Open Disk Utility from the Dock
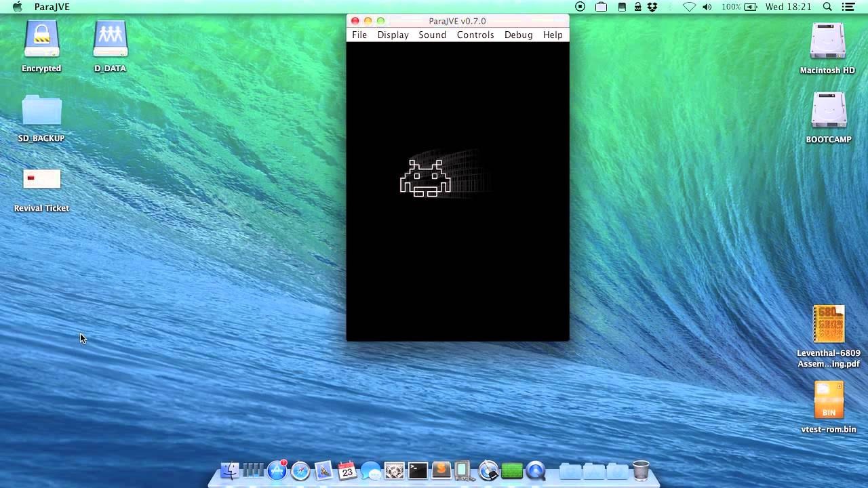The image size is (868, 488). coord(488,470)
